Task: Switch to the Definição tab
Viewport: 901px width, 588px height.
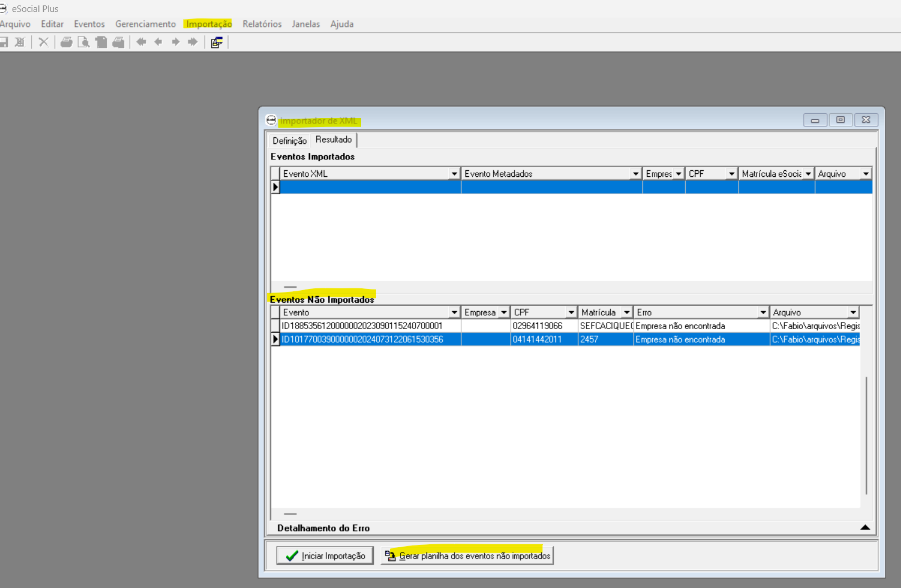Action: (289, 140)
